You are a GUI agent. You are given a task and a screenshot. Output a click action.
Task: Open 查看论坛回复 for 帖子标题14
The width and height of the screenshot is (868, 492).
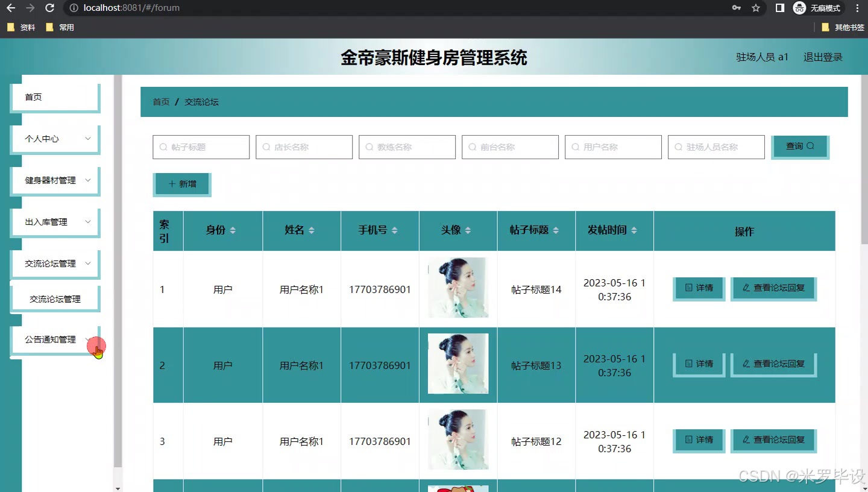click(773, 288)
